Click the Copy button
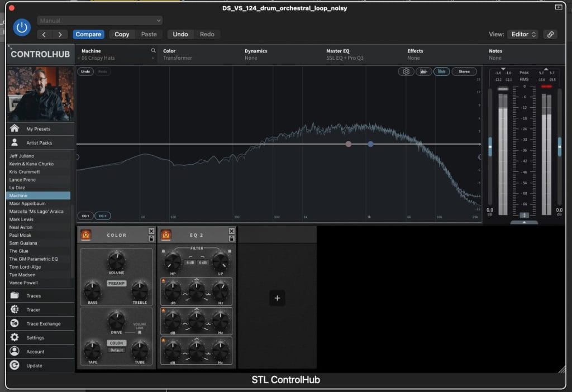This screenshot has width=572, height=392. tap(122, 34)
